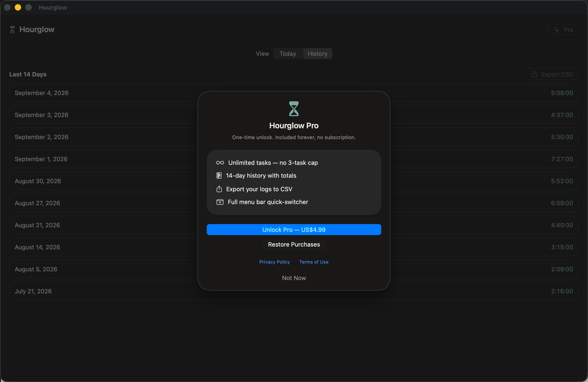The height and width of the screenshot is (382, 588).
Task: Select the September 4, 2026 row
Action: (x=294, y=93)
